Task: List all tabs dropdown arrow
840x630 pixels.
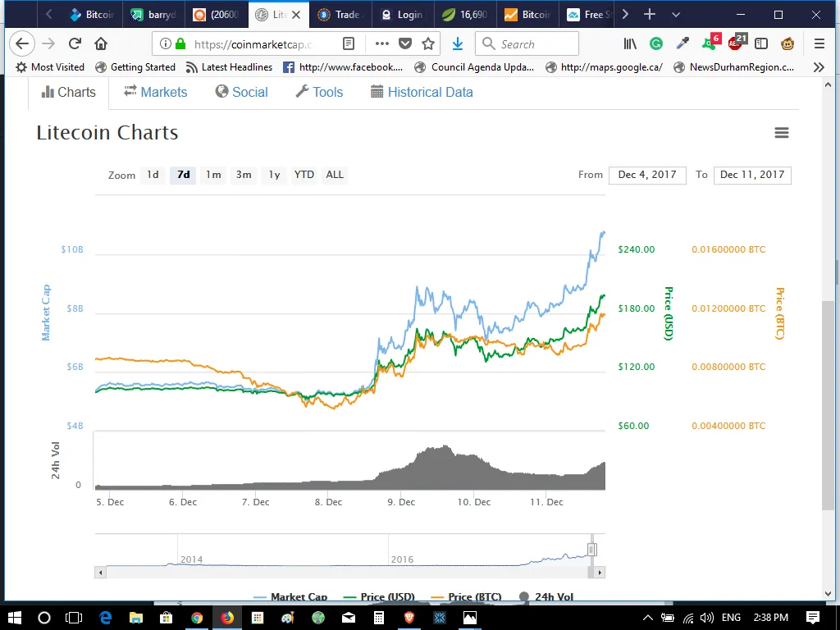Action: coord(676,15)
